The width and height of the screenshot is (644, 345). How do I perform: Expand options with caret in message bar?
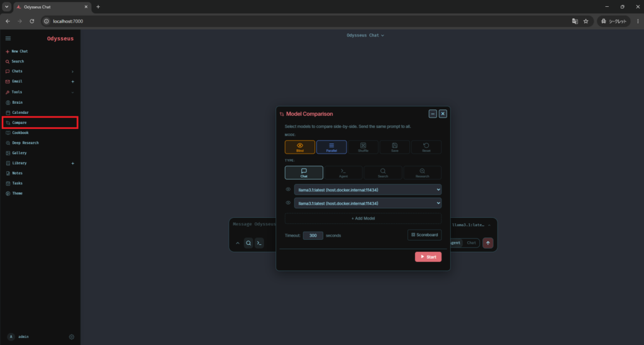[x=237, y=243]
